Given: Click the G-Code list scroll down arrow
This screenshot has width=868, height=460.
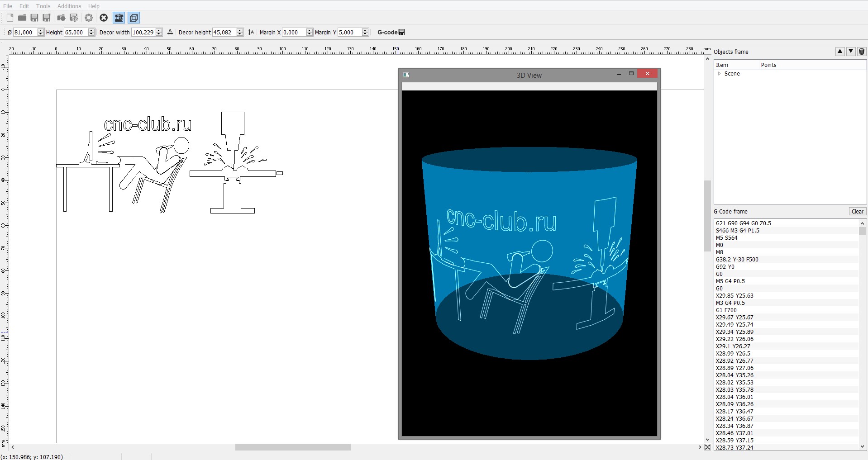Looking at the screenshot, I should click(x=862, y=447).
